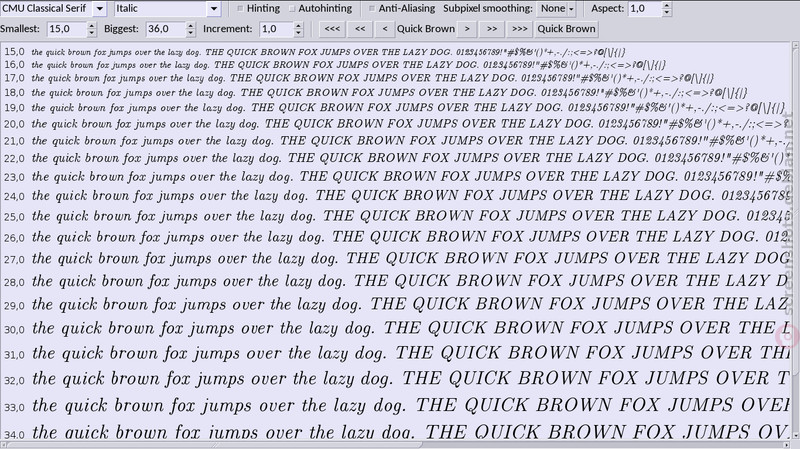Click the 29,0 size sample row
The image size is (800, 449).
tap(395, 305)
